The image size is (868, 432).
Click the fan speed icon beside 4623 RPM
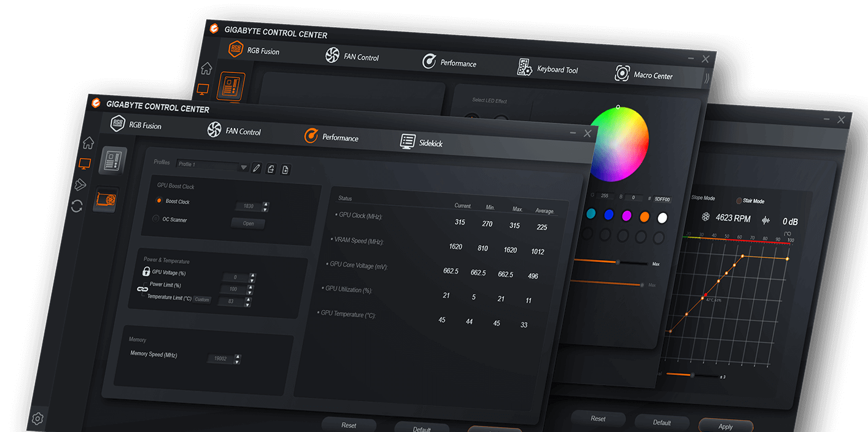click(x=706, y=217)
